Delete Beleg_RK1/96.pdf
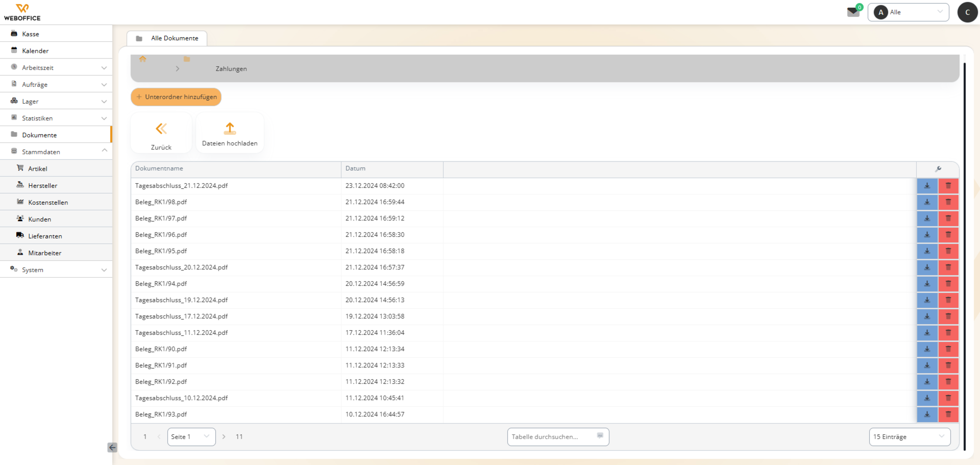 [948, 235]
